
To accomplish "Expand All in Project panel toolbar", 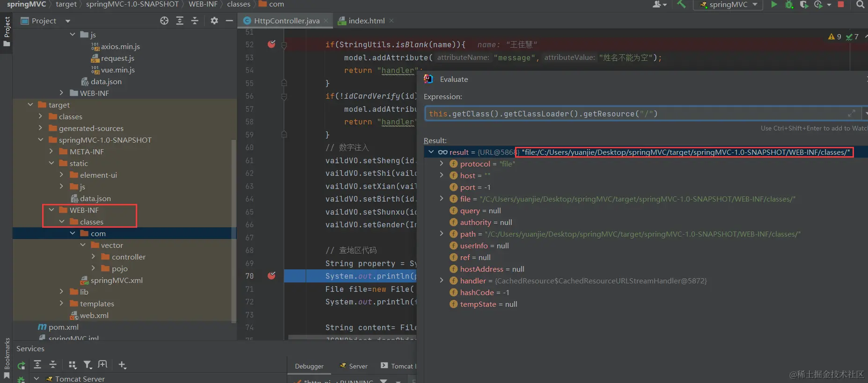I will (x=180, y=21).
